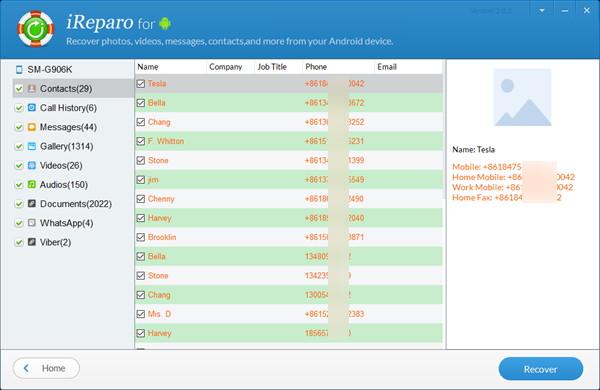
Task: Uncheck the Tesla contact row checkbox
Action: tap(141, 83)
